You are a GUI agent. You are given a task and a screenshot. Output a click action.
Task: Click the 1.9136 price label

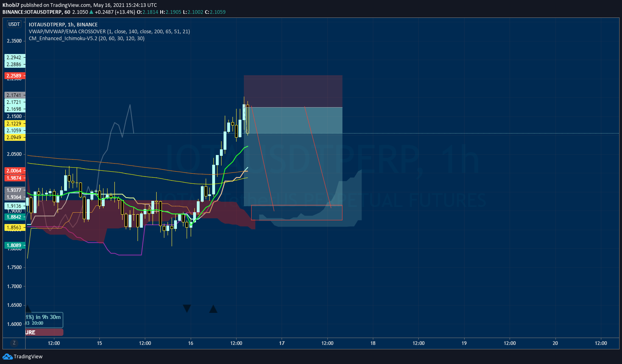(x=15, y=206)
